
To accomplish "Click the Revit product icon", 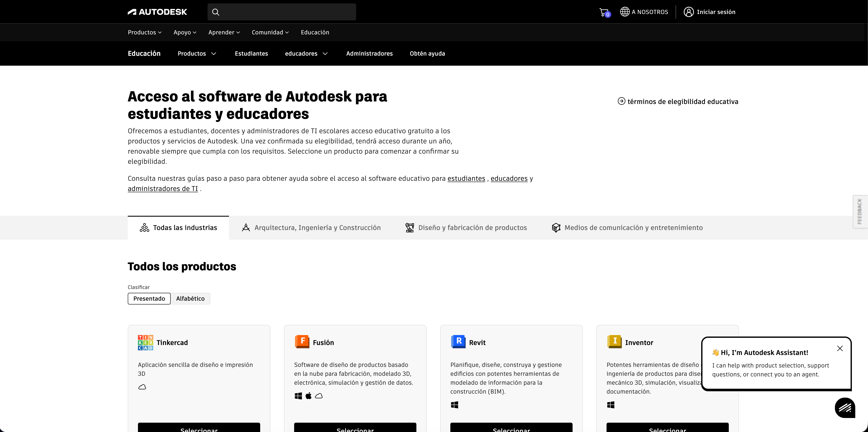I will coord(458,342).
